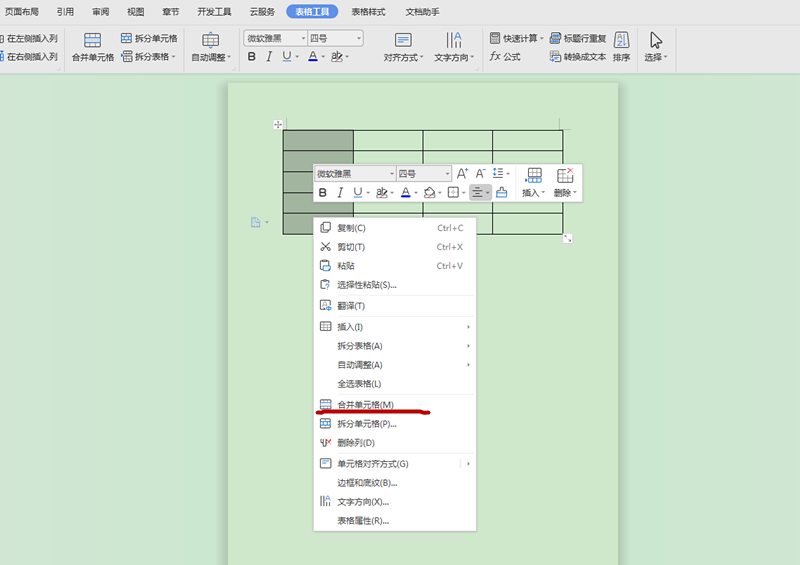Toggle Bold in the floating mini toolbar
Image resolution: width=800 pixels, height=565 pixels.
(x=322, y=192)
